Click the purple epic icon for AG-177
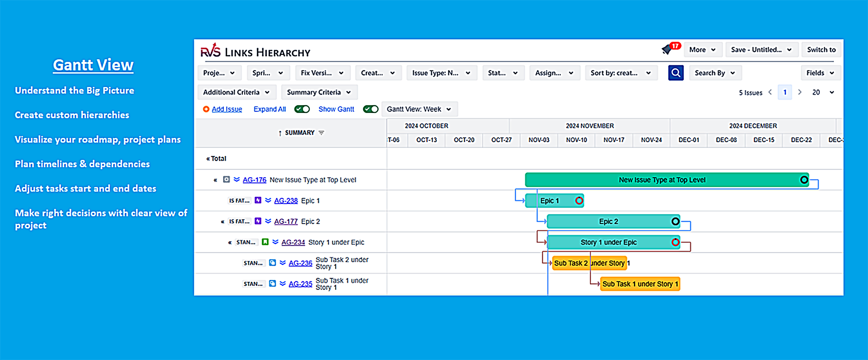 click(x=258, y=221)
